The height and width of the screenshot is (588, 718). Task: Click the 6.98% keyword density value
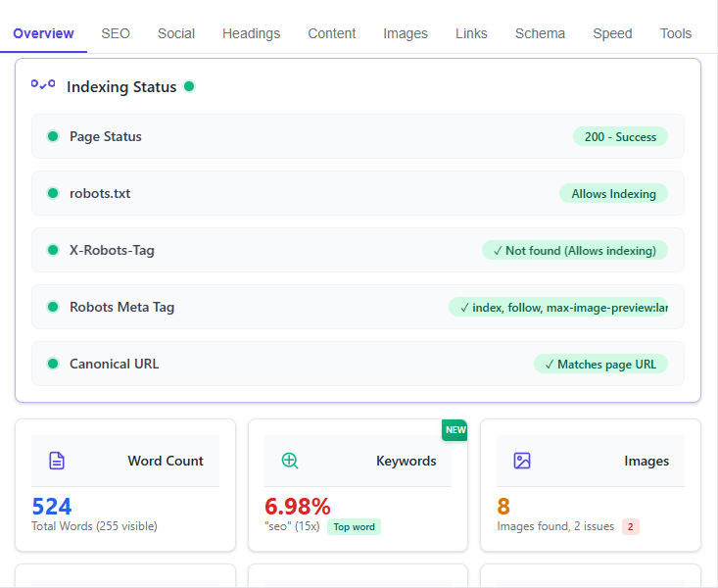pos(298,507)
